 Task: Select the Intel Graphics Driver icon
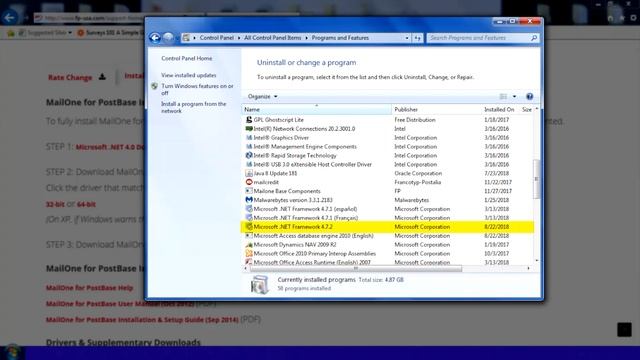pyautogui.click(x=249, y=138)
